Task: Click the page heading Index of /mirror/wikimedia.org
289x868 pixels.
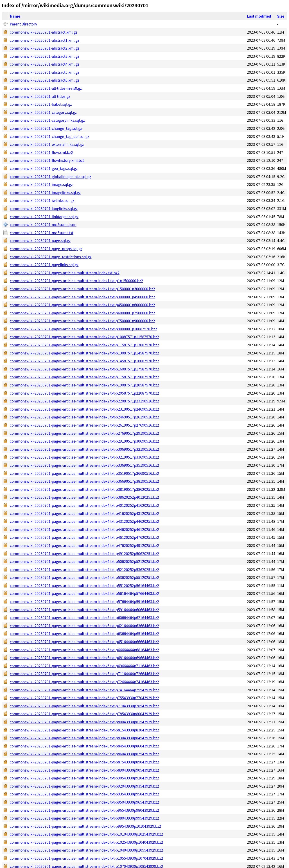Action: 75,5
